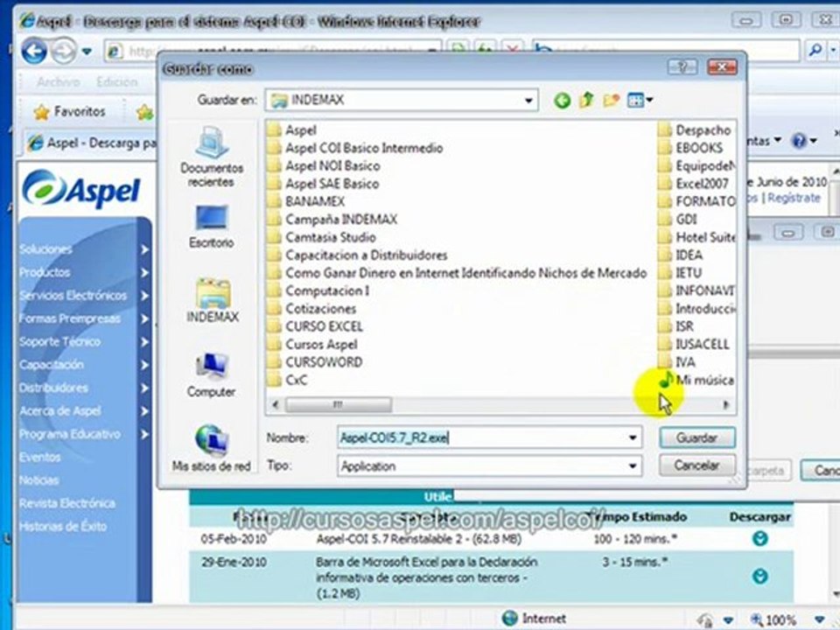Select the Despacho folder
Viewport: 840px width, 630px height.
(695, 130)
